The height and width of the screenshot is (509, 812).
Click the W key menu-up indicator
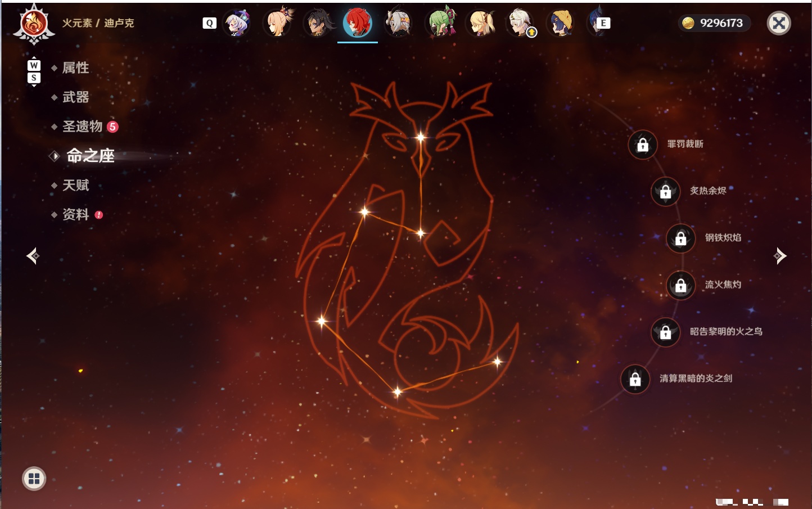click(34, 65)
